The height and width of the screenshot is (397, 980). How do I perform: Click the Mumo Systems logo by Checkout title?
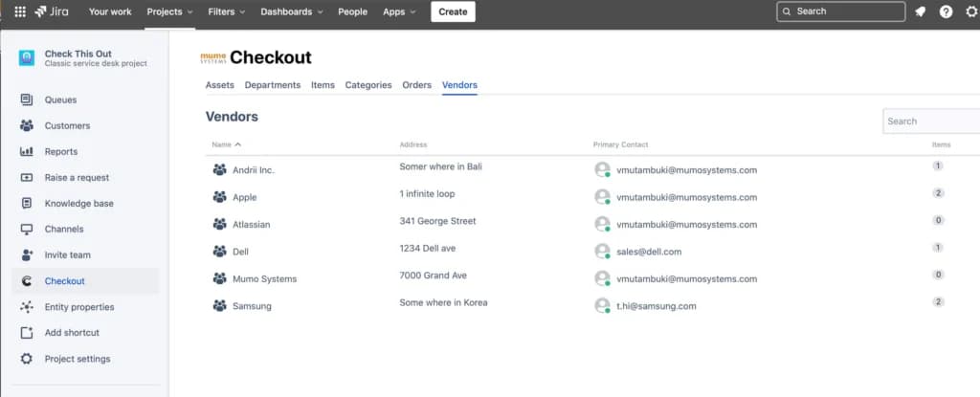point(213,57)
